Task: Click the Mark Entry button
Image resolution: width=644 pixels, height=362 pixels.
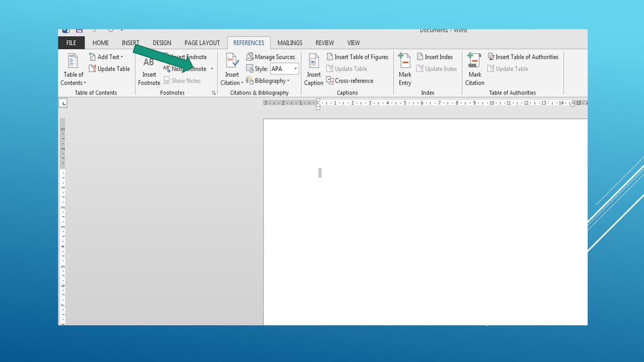Action: tap(405, 69)
